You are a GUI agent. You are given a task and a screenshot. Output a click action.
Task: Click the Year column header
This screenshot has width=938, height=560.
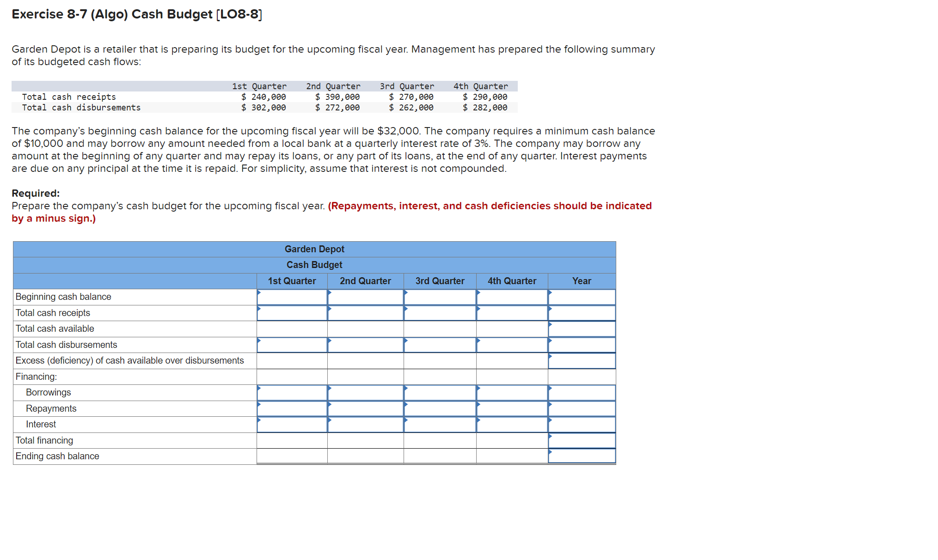(582, 281)
